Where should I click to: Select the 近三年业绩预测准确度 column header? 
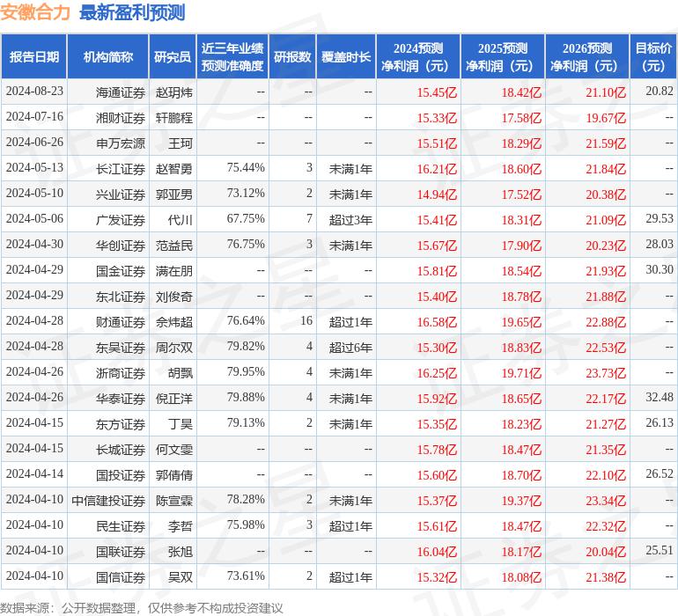pos(232,56)
